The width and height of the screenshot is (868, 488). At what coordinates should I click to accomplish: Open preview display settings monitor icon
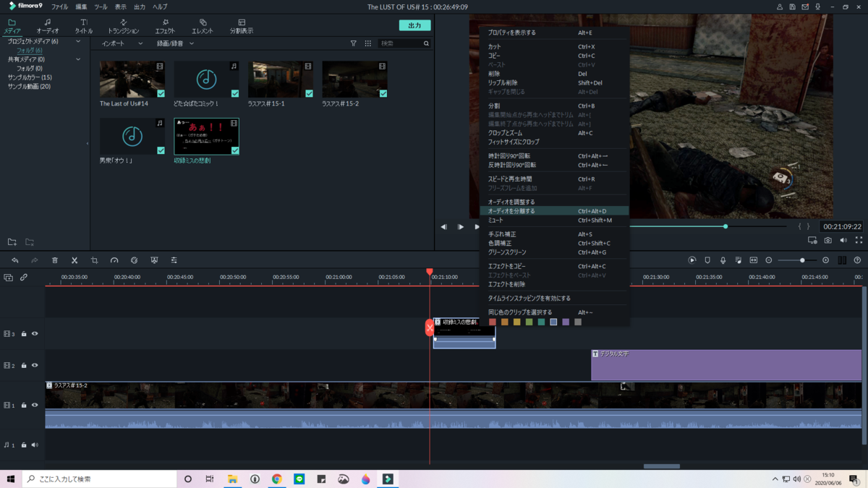[812, 240]
